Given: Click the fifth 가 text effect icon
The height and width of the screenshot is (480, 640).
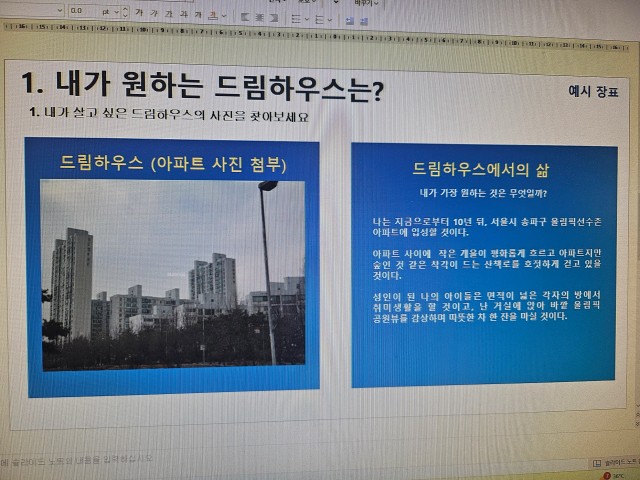Looking at the screenshot, I should point(198,15).
